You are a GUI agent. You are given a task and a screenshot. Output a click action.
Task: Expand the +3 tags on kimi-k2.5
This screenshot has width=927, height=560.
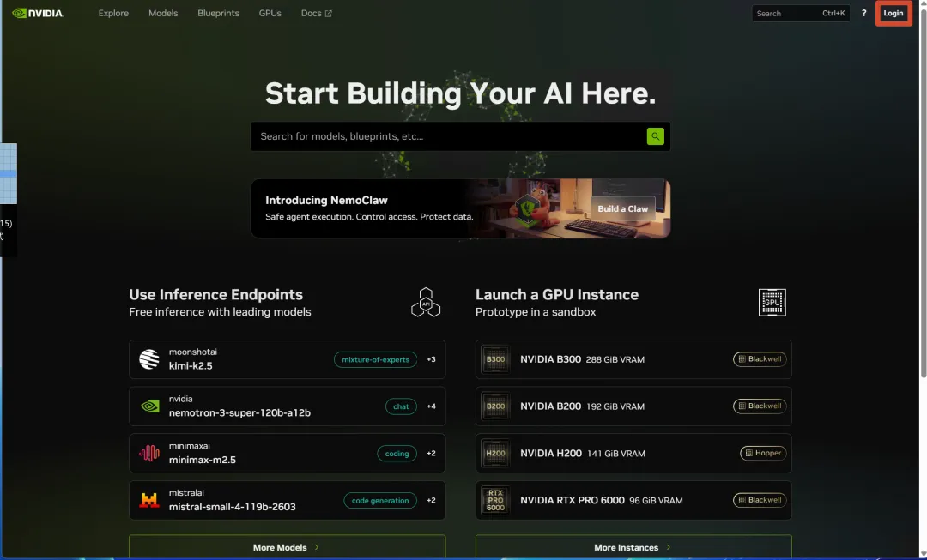click(431, 359)
